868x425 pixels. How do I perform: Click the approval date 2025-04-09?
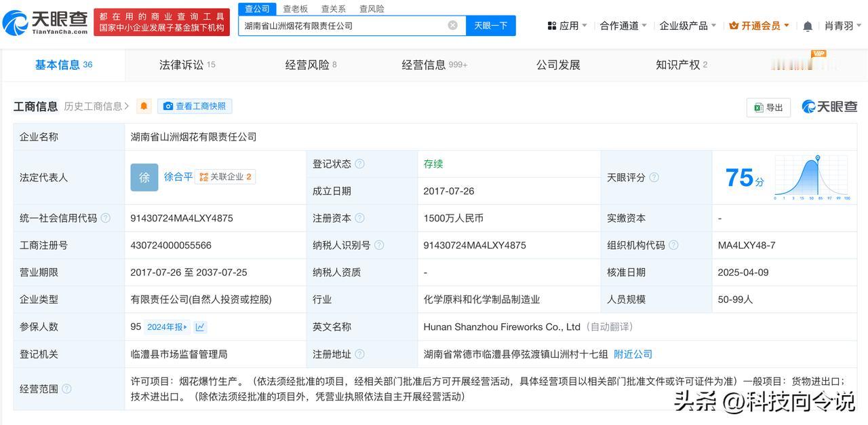pyautogui.click(x=743, y=272)
